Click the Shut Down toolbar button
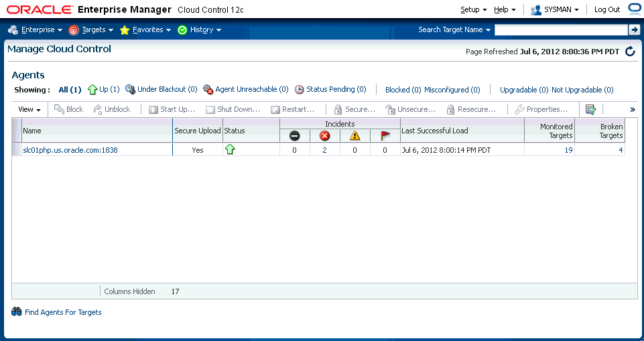This screenshot has width=644, height=341. coord(233,110)
